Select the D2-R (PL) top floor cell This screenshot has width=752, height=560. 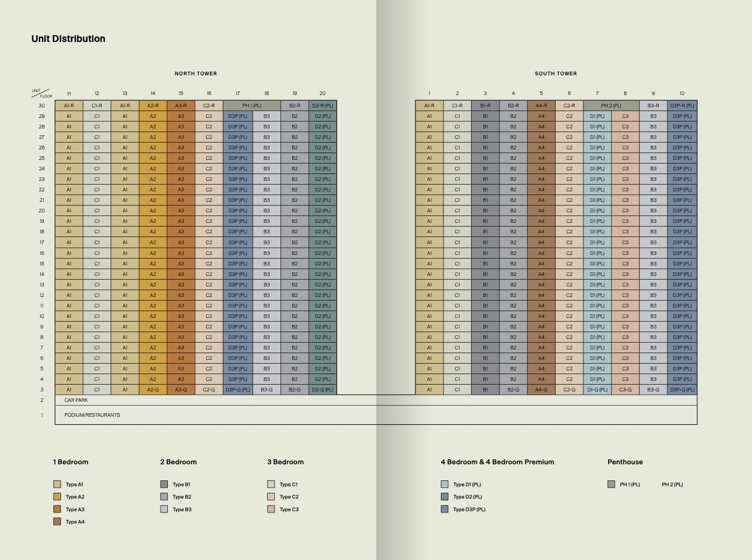click(322, 106)
